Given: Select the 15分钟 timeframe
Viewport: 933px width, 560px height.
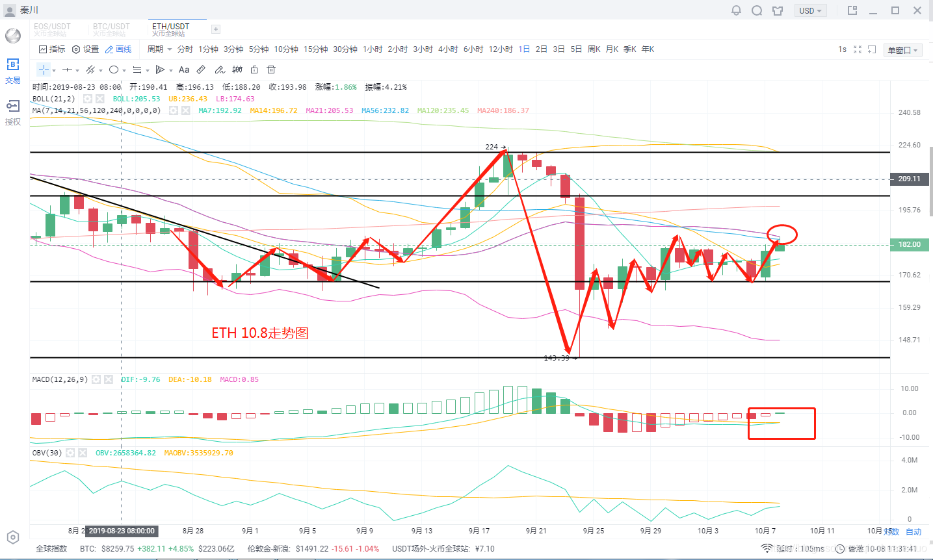Looking at the screenshot, I should pyautogui.click(x=315, y=49).
